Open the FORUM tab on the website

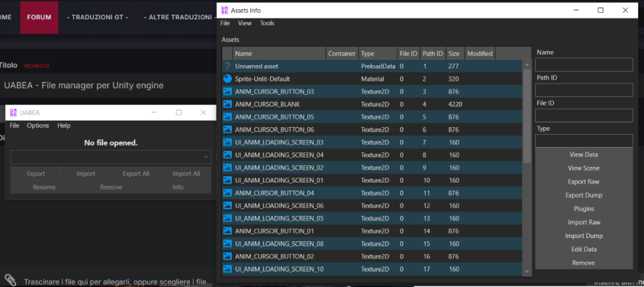click(x=39, y=17)
